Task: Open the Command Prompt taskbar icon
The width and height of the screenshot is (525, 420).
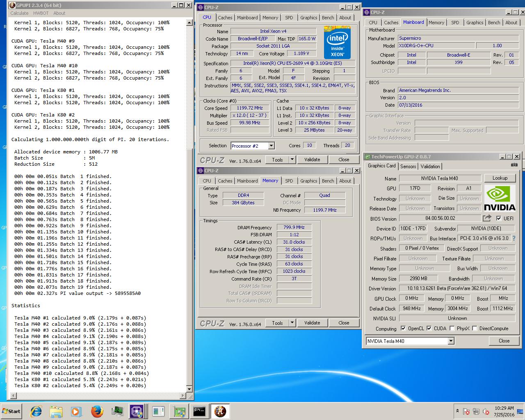Action: coord(199,411)
